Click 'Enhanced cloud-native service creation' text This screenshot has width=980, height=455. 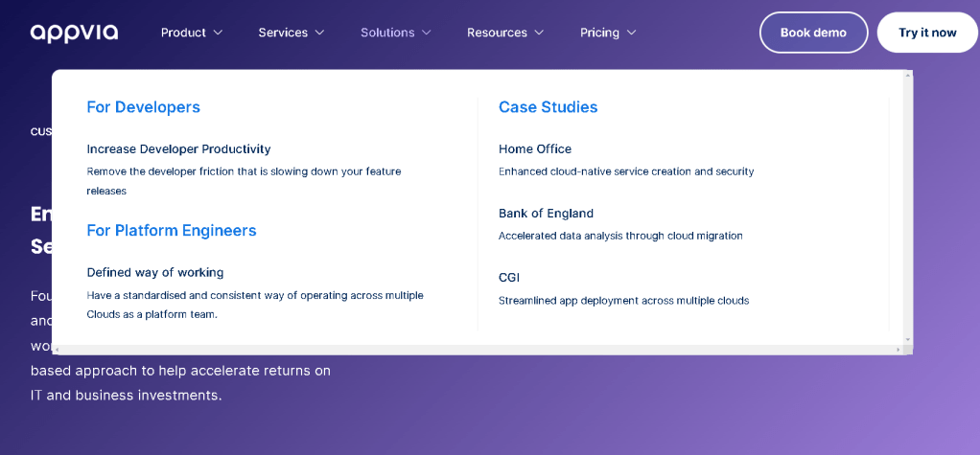[626, 171]
